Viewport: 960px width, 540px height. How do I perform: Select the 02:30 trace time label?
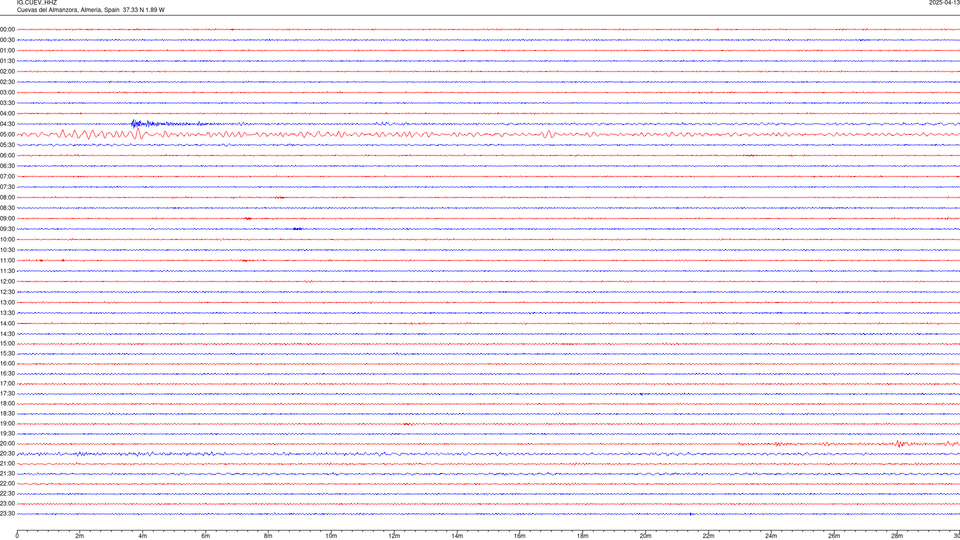[7, 81]
